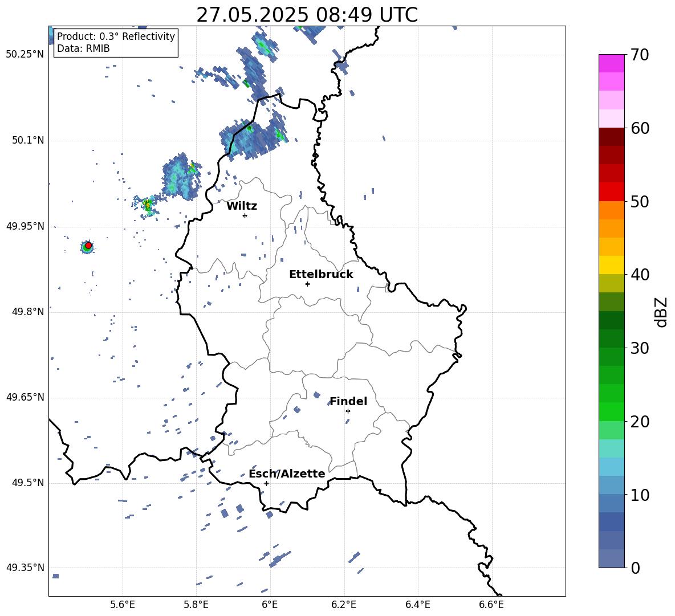Viewport: 675px width, 616px height.
Task: Click the colorbar 50 tick label
Action: tap(640, 201)
